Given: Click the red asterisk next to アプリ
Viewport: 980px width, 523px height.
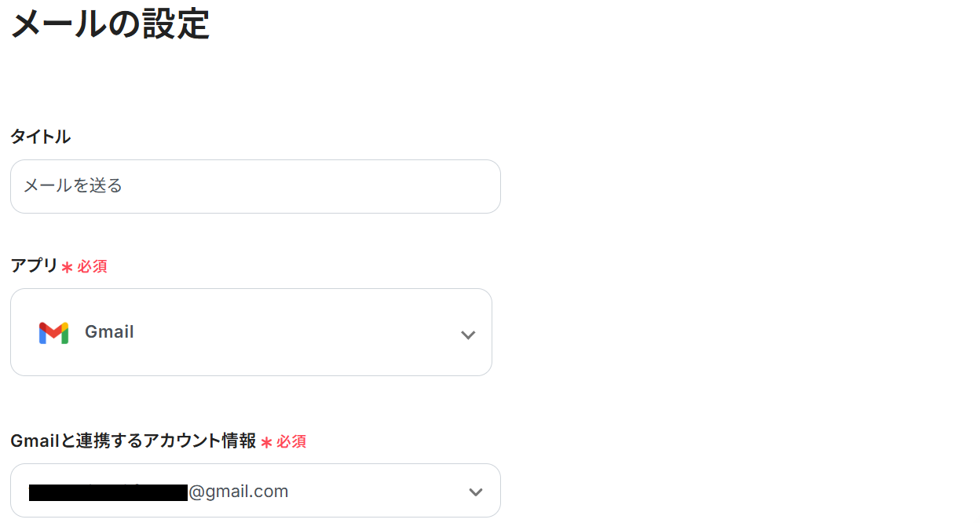Looking at the screenshot, I should click(x=67, y=268).
